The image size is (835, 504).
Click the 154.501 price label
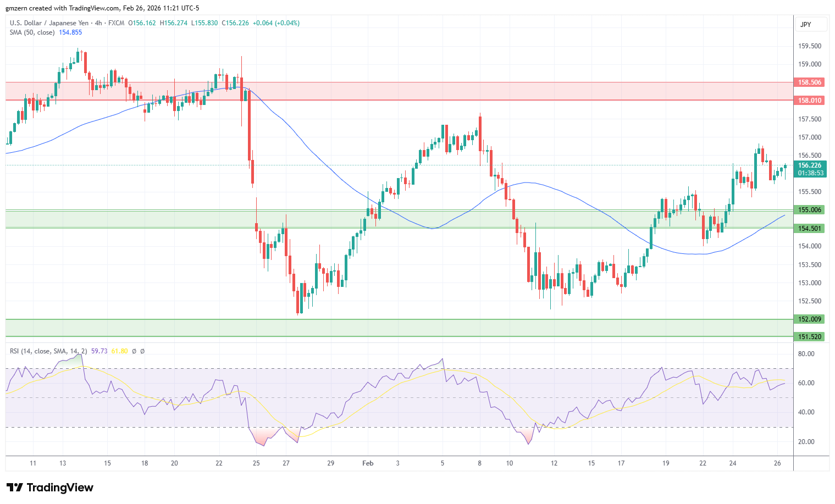click(x=809, y=229)
